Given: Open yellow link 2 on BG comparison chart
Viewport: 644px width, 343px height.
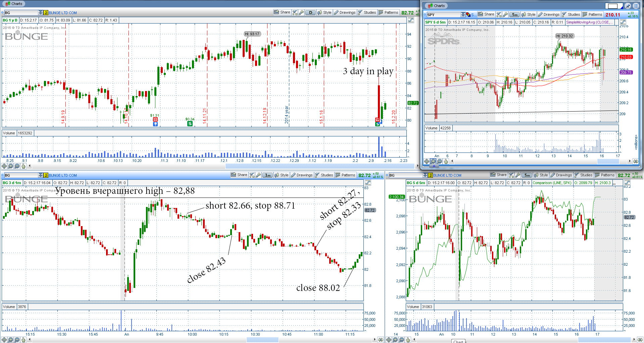Looking at the screenshot, I should click(x=430, y=175).
